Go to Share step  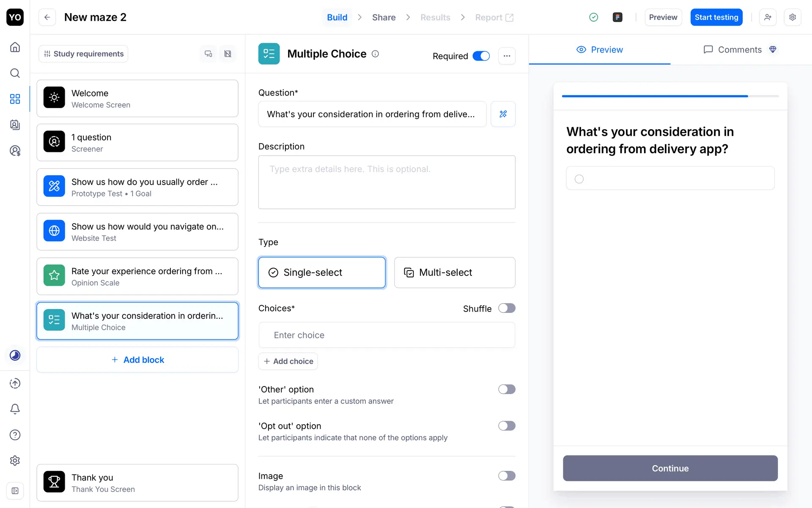[x=384, y=17]
